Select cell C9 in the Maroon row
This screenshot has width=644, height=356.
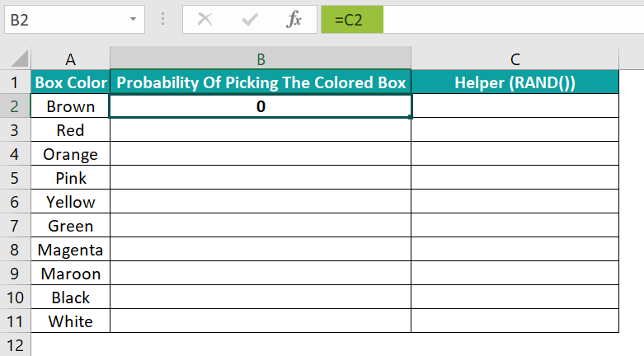[x=515, y=273]
